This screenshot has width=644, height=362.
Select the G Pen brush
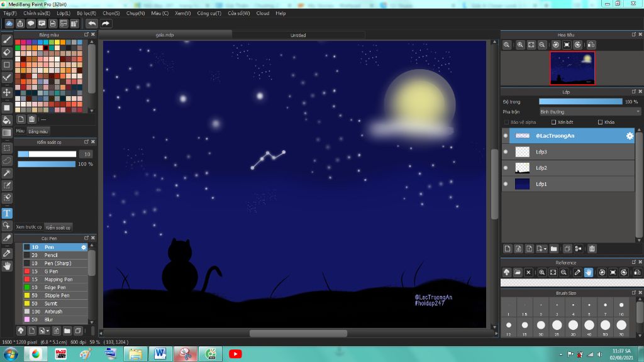(55, 271)
